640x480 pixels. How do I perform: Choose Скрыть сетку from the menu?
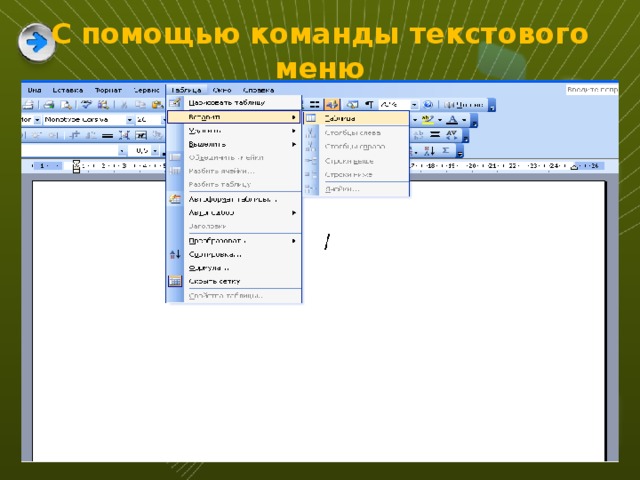[x=234, y=282]
